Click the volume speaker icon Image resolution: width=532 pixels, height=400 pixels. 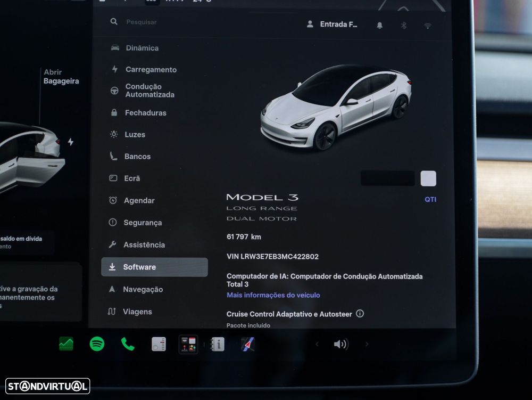341,344
